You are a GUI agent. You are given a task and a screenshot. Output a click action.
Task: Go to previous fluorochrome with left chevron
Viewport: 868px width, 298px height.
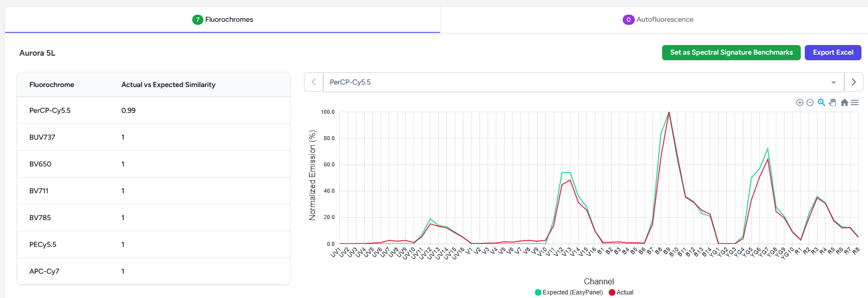[314, 82]
